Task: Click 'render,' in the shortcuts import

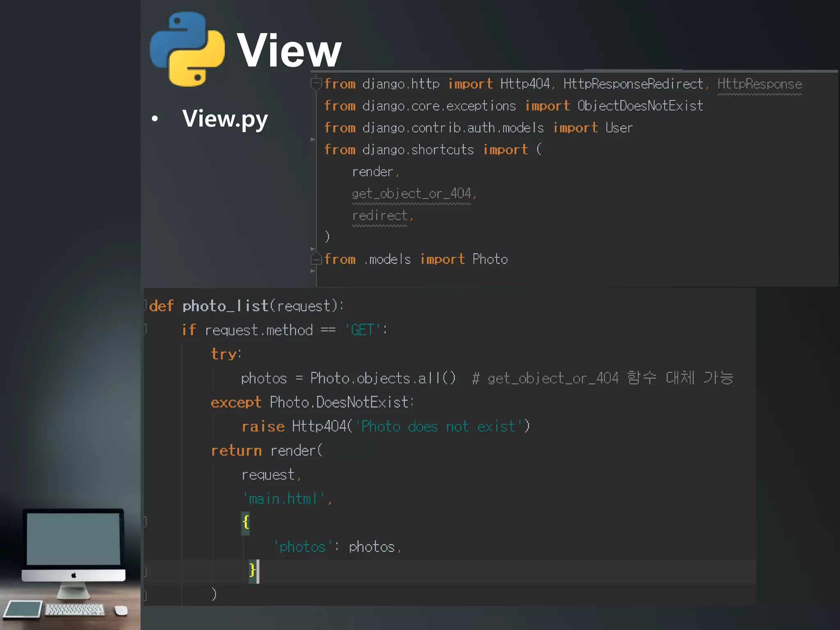Action: (375, 171)
